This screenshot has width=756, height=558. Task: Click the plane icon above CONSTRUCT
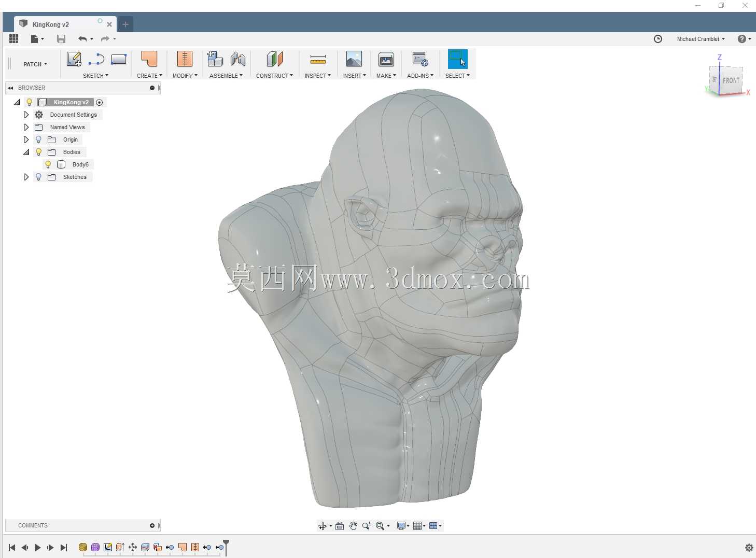pyautogui.click(x=275, y=59)
